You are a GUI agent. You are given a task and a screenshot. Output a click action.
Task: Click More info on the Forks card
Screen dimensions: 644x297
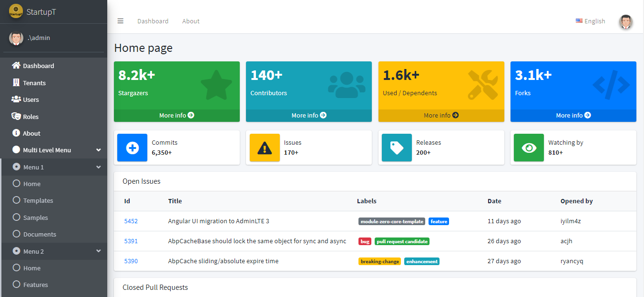[573, 115]
